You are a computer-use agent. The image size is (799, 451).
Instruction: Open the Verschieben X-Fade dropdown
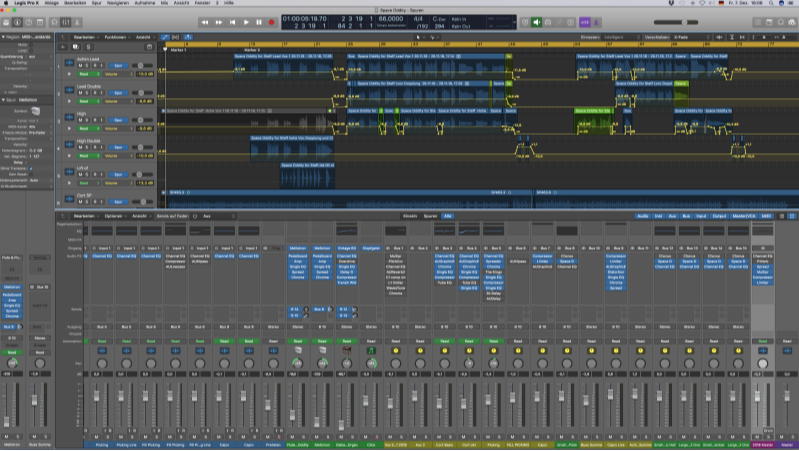[x=691, y=37]
